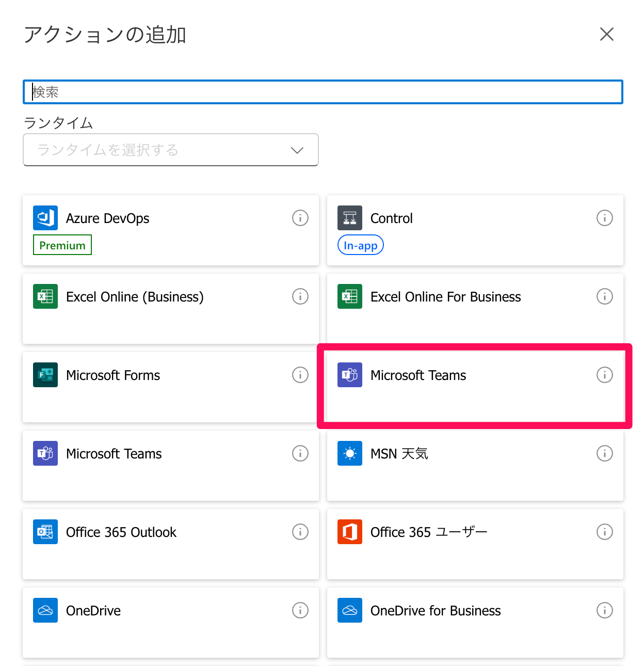Click the Office 365 Outlook icon

pyautogui.click(x=45, y=532)
